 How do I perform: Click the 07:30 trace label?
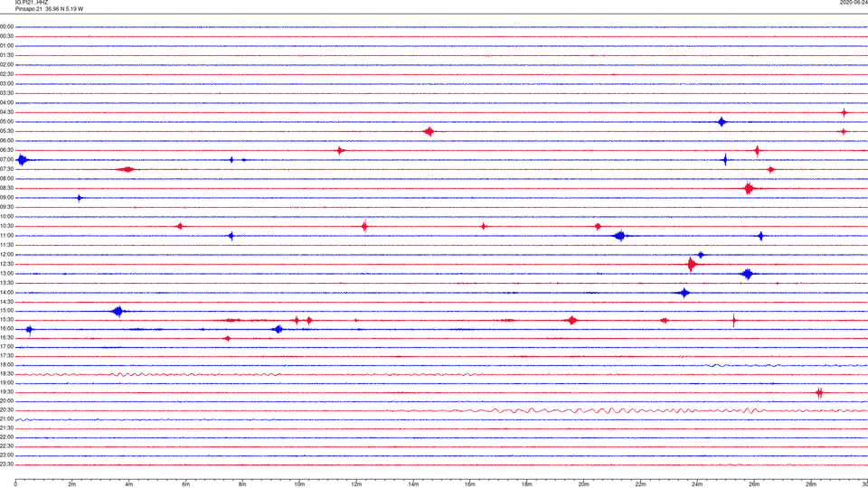point(6,169)
